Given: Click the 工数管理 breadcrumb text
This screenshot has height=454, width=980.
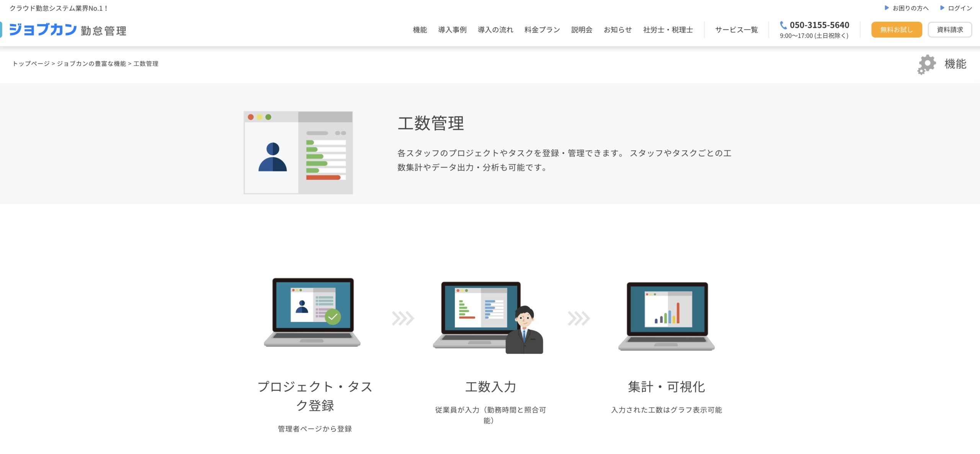Looking at the screenshot, I should (146, 63).
